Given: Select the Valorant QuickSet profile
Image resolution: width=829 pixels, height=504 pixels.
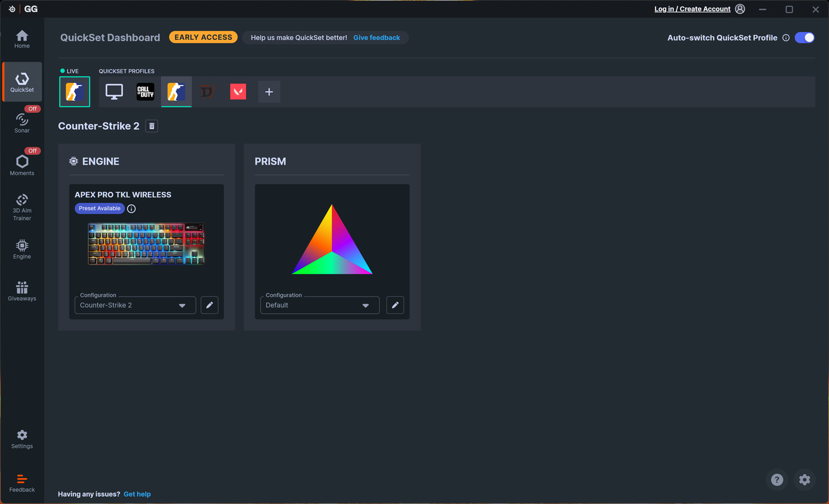Looking at the screenshot, I should (x=238, y=92).
